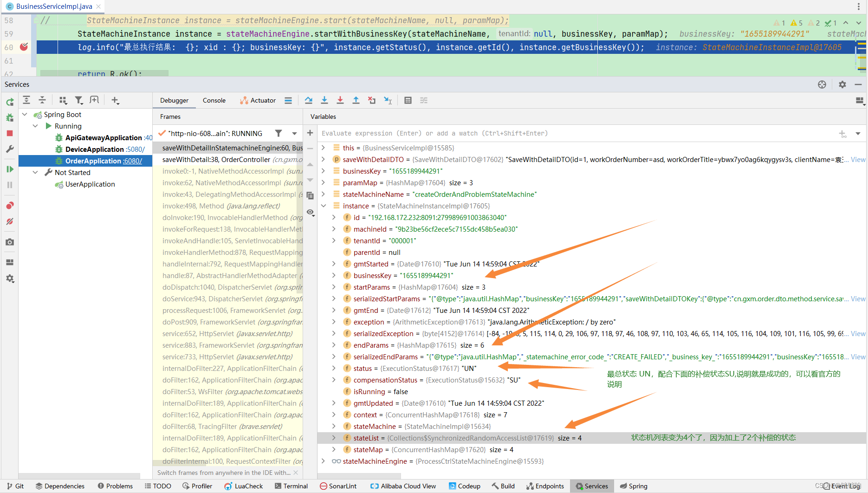Open the Group By icon in Services
The image size is (868, 493).
coord(63,100)
